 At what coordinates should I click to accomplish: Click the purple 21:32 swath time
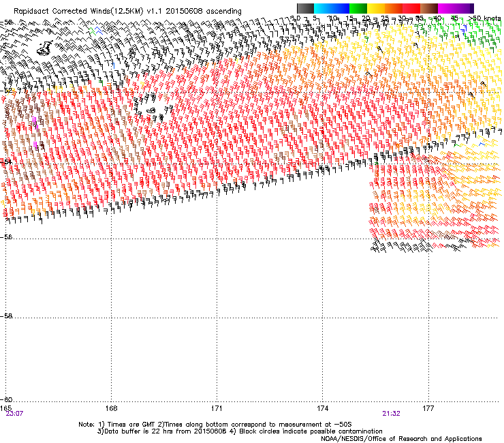[391, 414]
